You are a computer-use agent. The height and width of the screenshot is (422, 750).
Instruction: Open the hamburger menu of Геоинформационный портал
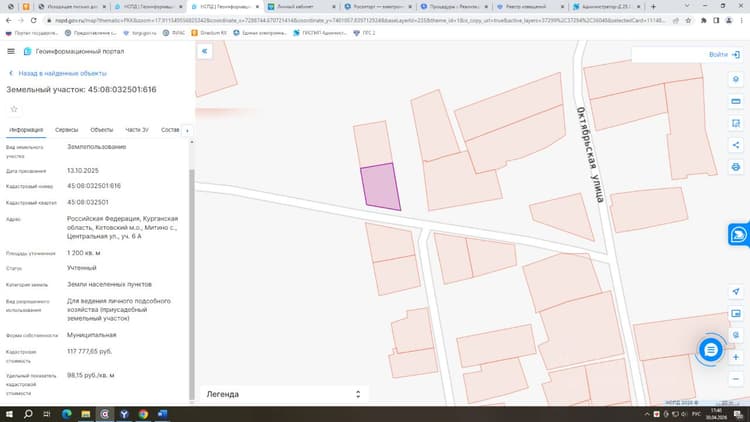tap(11, 51)
